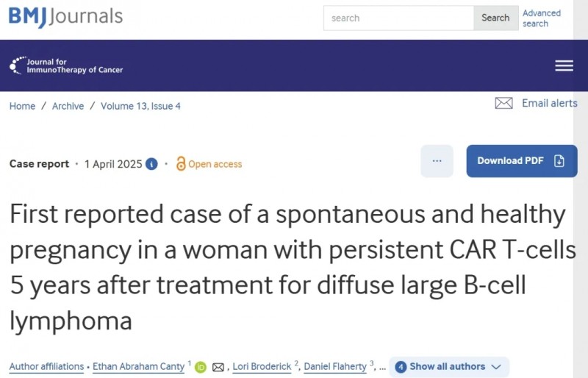Open the Advanced search link
588x378 pixels.
point(542,18)
